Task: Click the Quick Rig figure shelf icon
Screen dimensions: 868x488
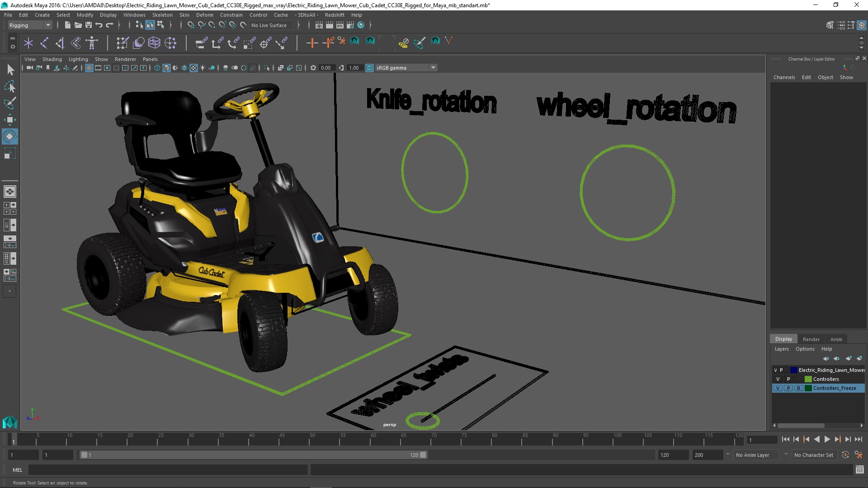Action: point(92,43)
